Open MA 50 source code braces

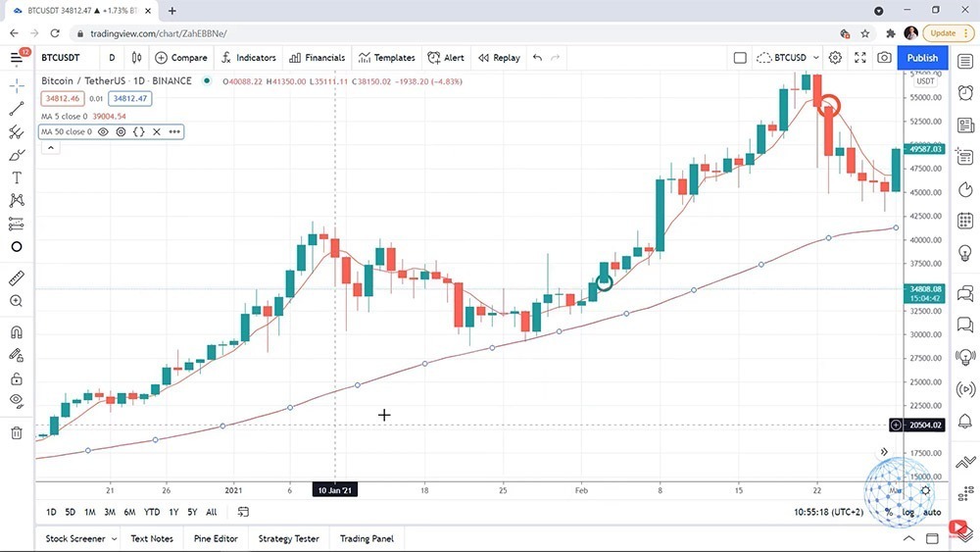[x=139, y=132]
